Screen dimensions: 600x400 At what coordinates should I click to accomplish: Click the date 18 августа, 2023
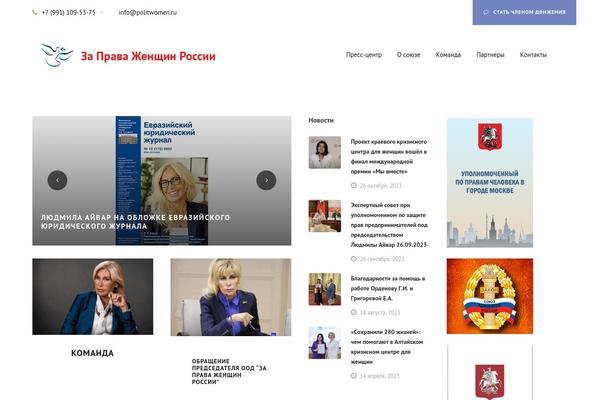[x=380, y=313]
